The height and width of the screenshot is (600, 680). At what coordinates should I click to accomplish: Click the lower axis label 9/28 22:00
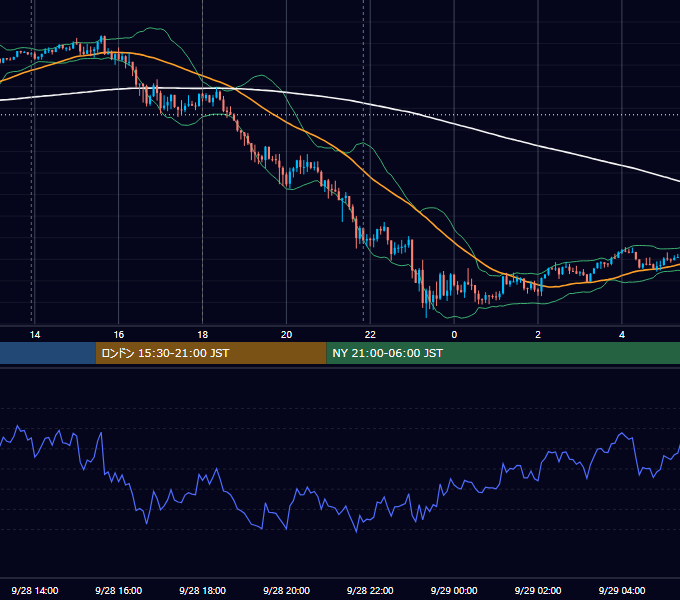pos(370,590)
